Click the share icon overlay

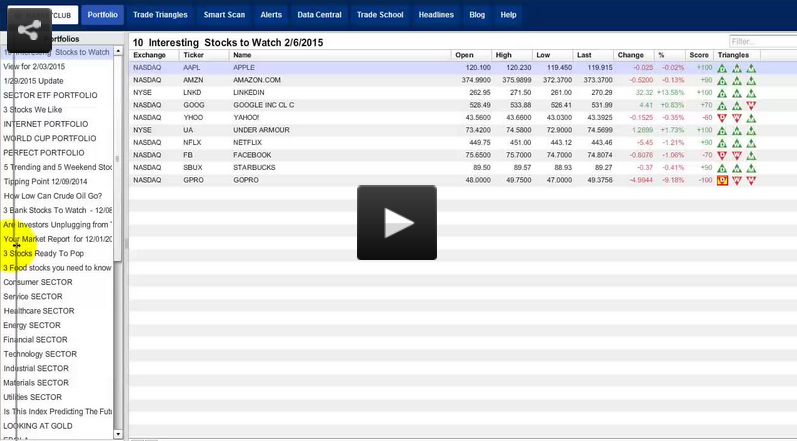coord(29,30)
